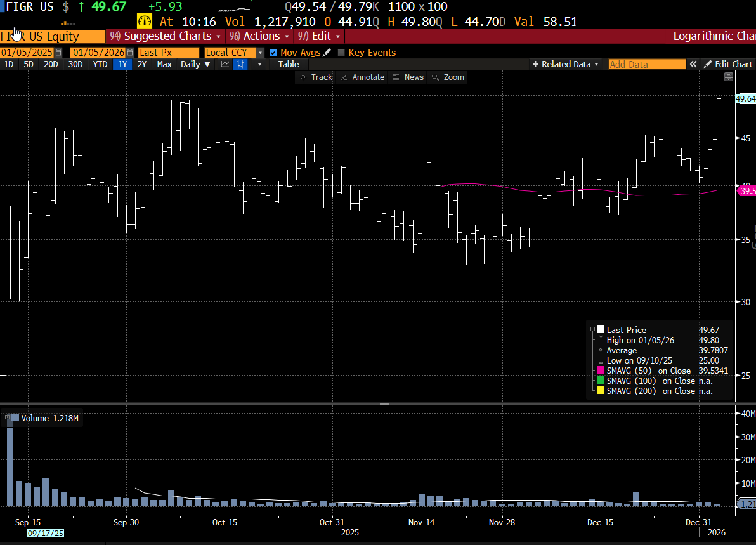Click the Add Data input field
756x545 pixels.
[646, 64]
